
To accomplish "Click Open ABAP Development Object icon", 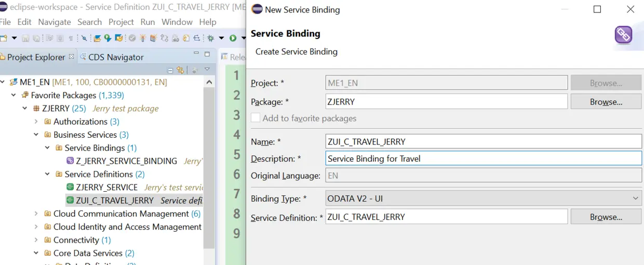I will [x=97, y=38].
